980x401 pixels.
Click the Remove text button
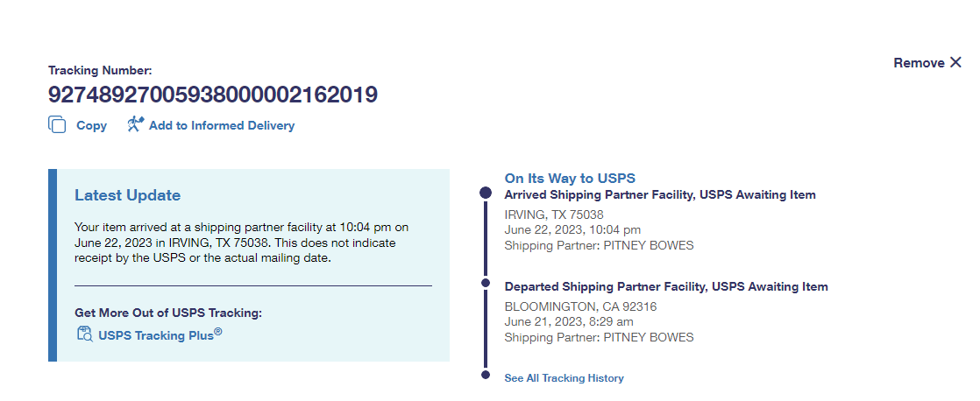pos(918,63)
